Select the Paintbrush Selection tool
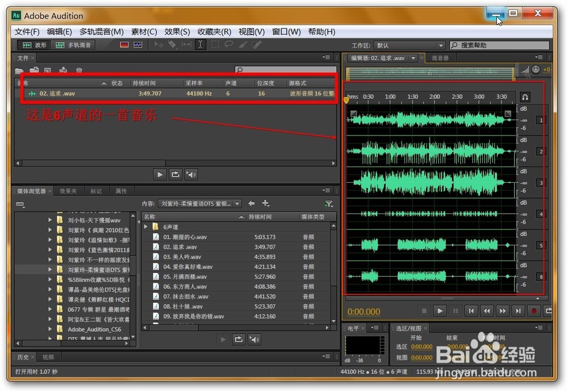The width and height of the screenshot is (568, 392). click(x=243, y=45)
